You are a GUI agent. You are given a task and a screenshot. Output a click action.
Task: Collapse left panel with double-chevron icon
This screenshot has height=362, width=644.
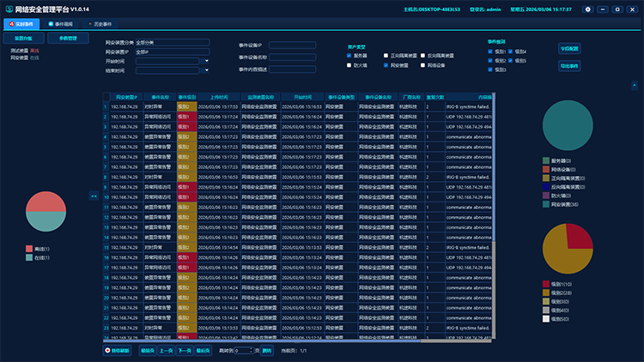pos(94,196)
